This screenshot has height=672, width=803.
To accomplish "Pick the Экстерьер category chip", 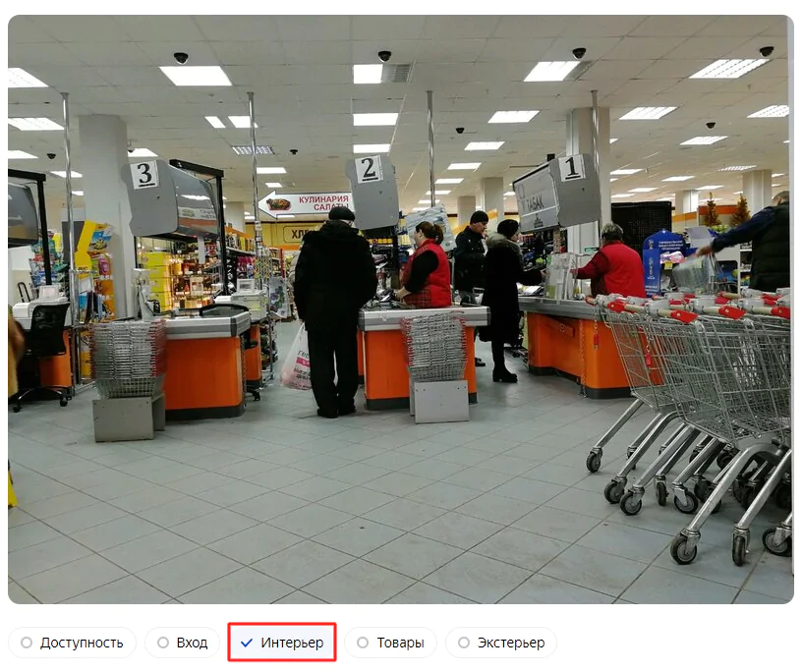I will point(501,643).
